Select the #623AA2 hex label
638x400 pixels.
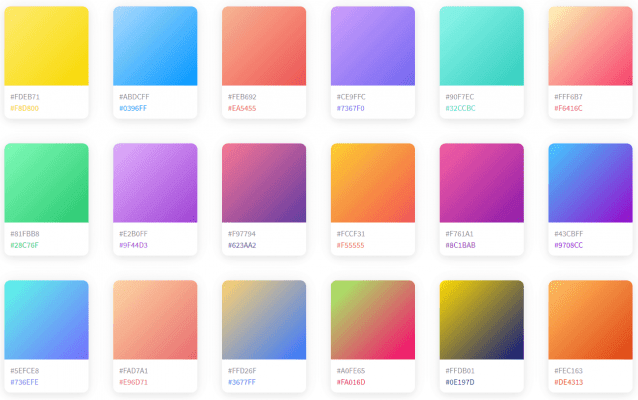[x=242, y=245]
